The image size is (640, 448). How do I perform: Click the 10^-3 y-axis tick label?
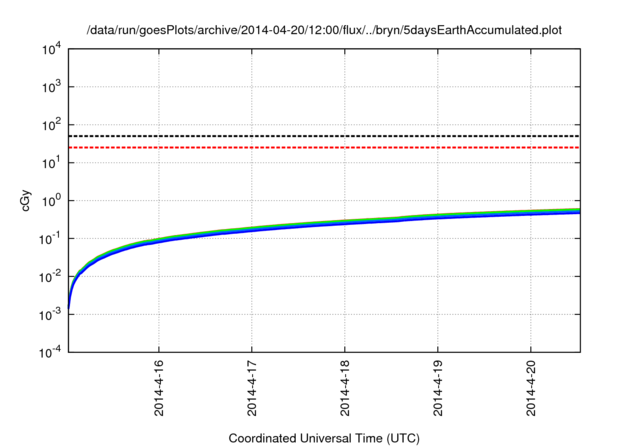click(x=50, y=315)
